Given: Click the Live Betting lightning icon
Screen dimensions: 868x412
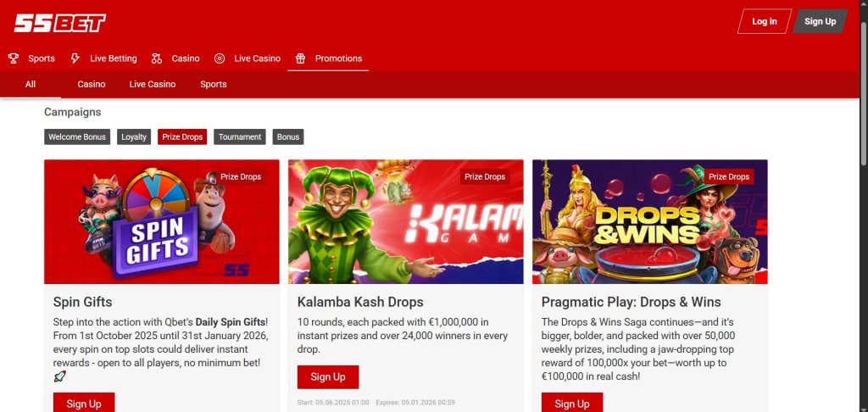Looking at the screenshot, I should pyautogui.click(x=75, y=58).
